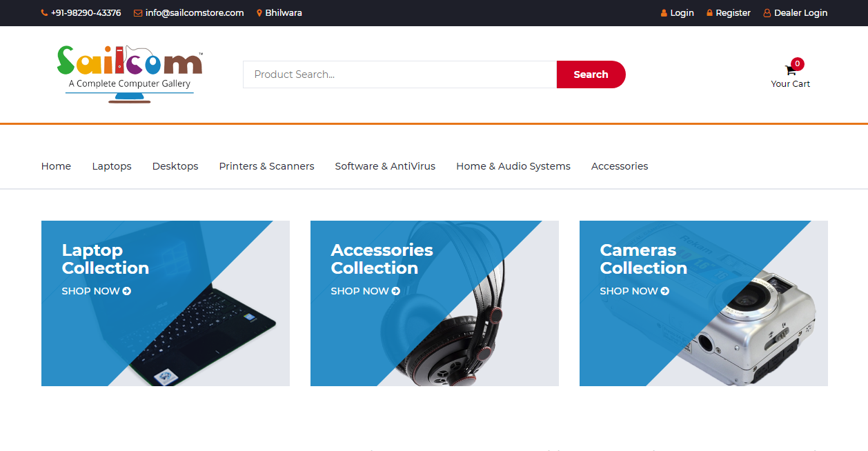This screenshot has width=868, height=451.
Task: Open the Desktops menu
Action: pyautogui.click(x=175, y=166)
